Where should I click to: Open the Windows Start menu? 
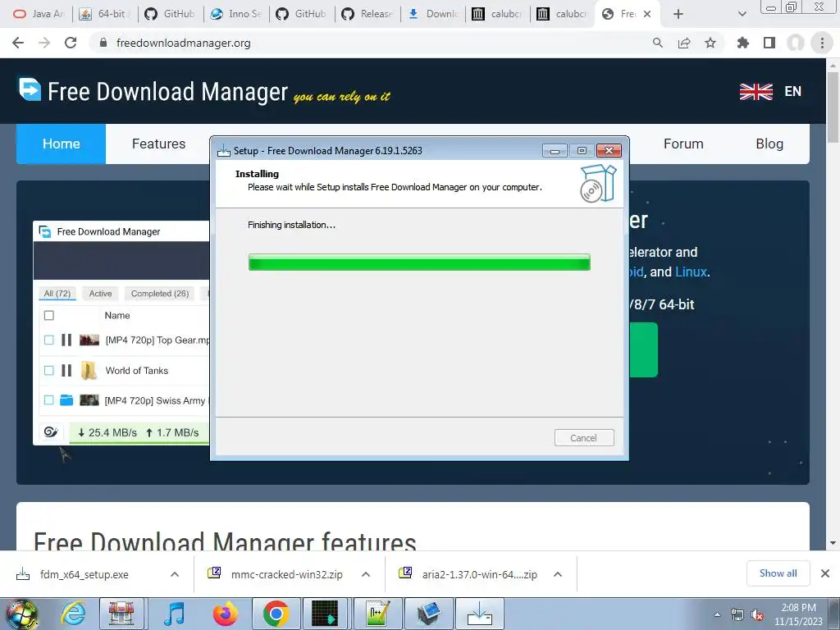(21, 614)
